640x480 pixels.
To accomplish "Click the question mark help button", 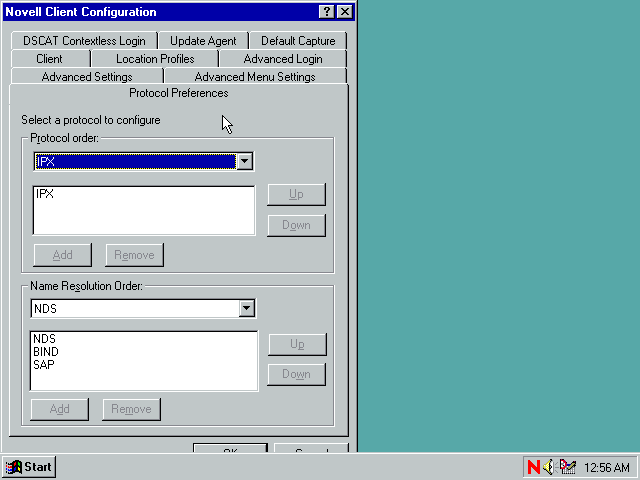I will (x=326, y=12).
